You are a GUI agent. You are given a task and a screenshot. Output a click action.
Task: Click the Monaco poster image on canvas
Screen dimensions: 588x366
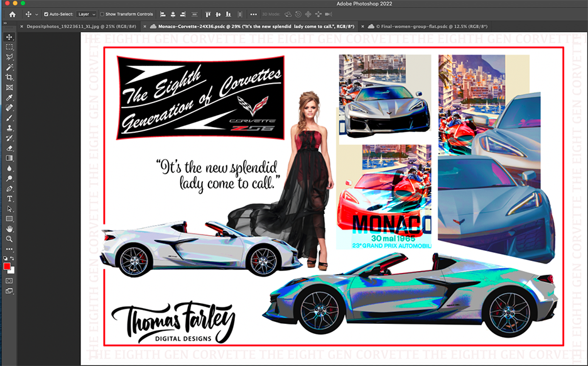(384, 197)
